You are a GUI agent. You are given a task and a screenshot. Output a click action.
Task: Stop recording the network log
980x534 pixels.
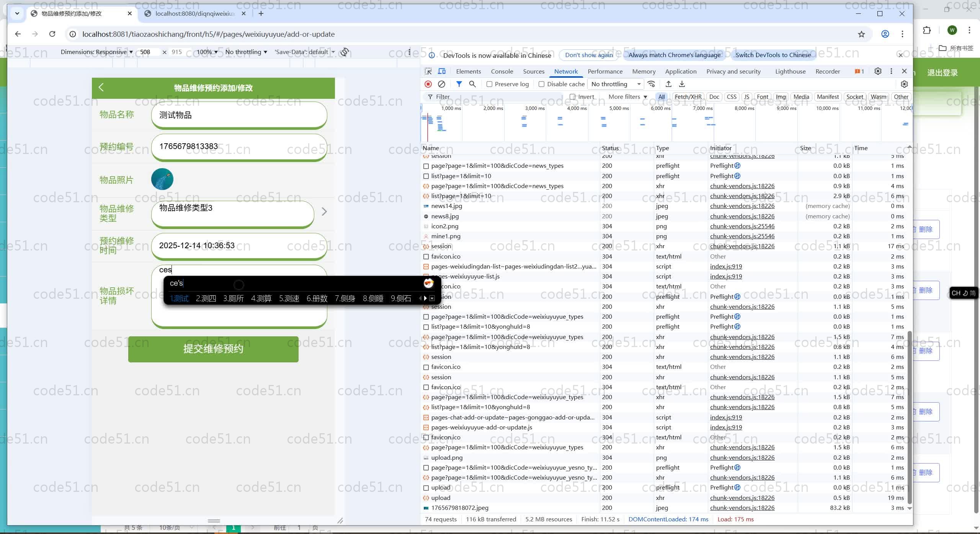[428, 84]
